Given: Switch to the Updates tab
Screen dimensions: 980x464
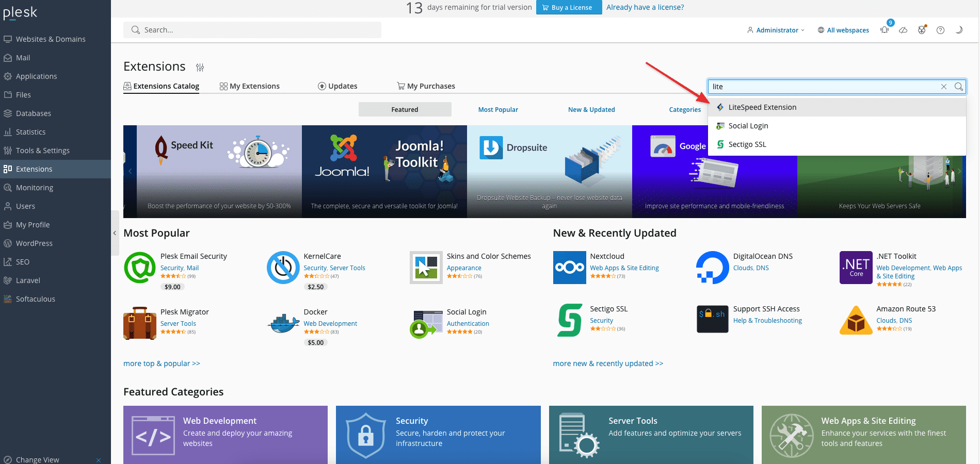Looking at the screenshot, I should tap(338, 86).
